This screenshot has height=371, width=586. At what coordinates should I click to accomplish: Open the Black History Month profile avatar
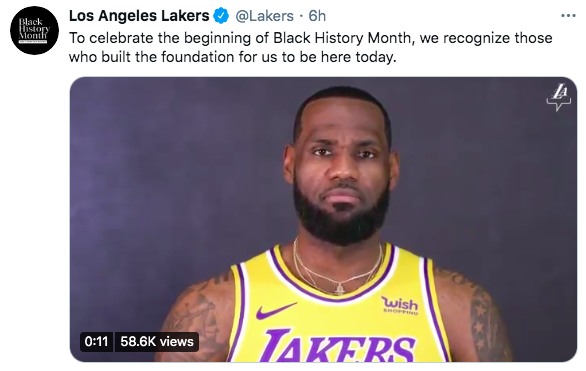tap(34, 31)
